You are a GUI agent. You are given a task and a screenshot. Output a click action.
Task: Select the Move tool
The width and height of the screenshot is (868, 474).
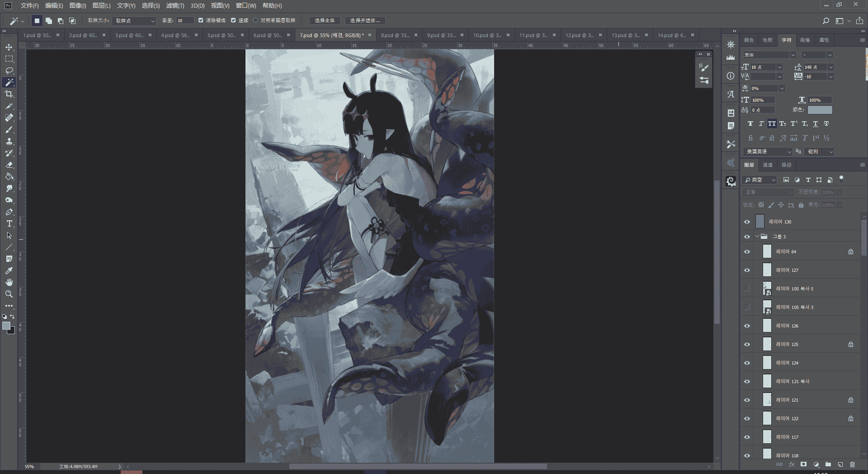click(x=9, y=47)
